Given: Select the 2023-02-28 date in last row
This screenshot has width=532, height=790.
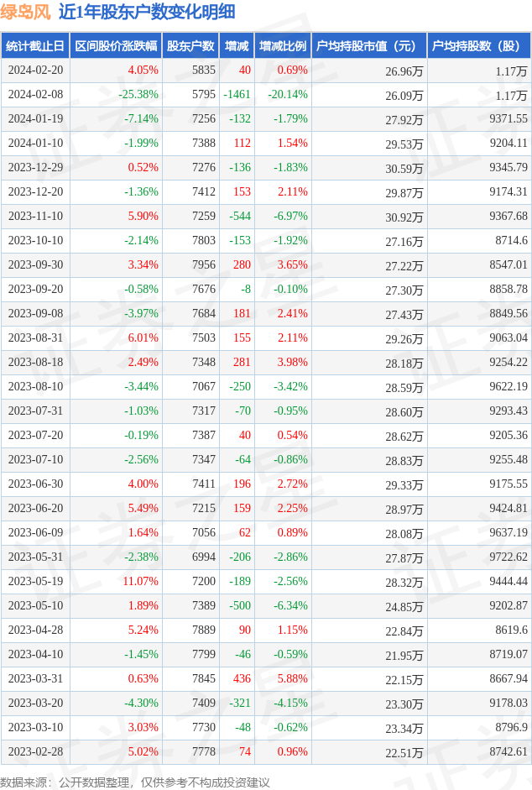Looking at the screenshot, I should pos(34,752).
